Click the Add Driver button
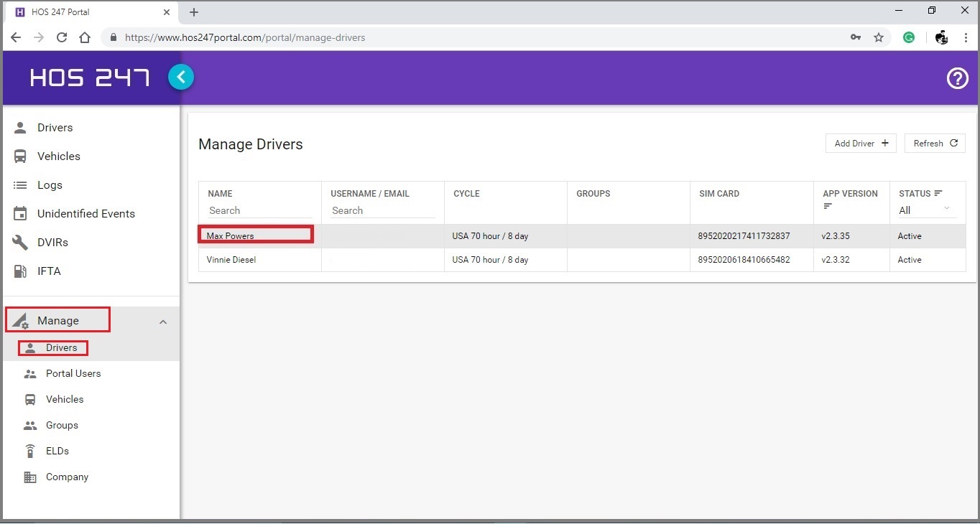 pyautogui.click(x=861, y=144)
